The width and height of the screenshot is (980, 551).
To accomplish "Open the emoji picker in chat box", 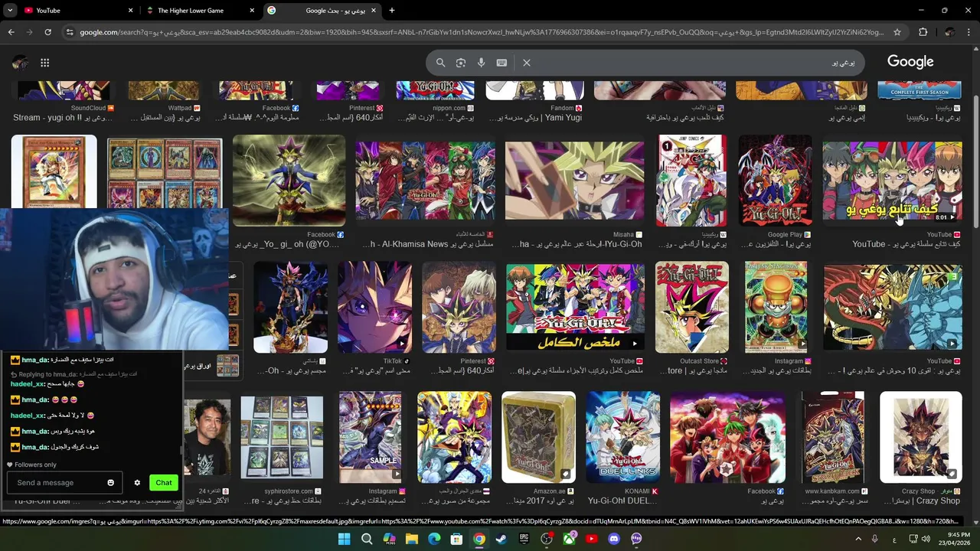I will pyautogui.click(x=111, y=483).
